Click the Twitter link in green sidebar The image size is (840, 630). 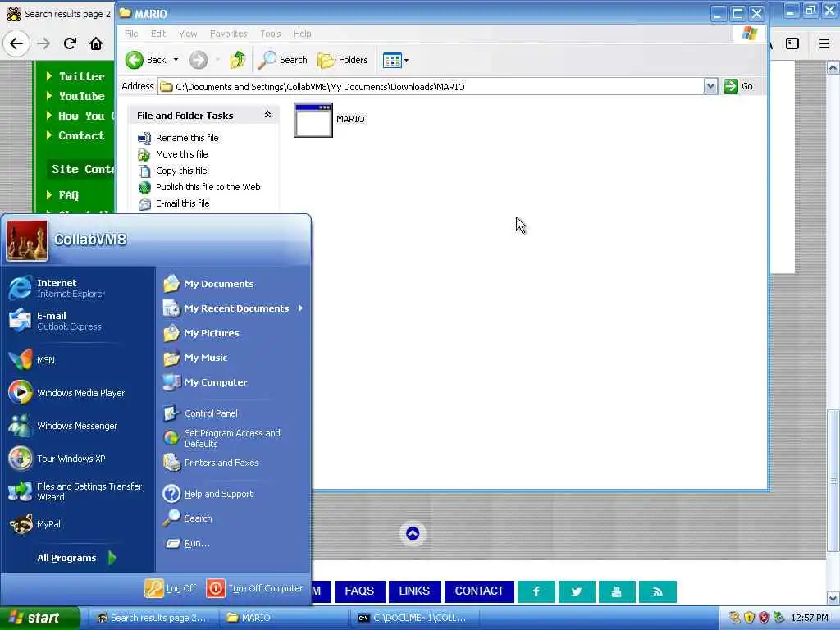pyautogui.click(x=81, y=76)
